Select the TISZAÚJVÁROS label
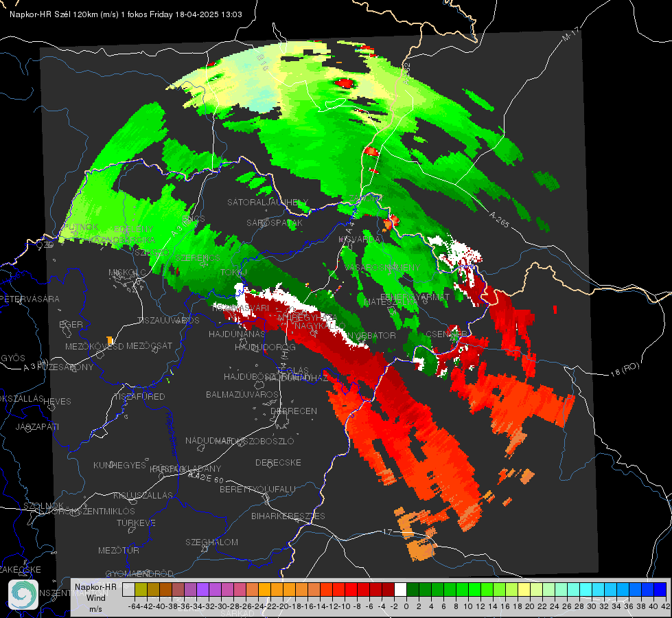Screen dimensions: 672x618 (168, 321)
